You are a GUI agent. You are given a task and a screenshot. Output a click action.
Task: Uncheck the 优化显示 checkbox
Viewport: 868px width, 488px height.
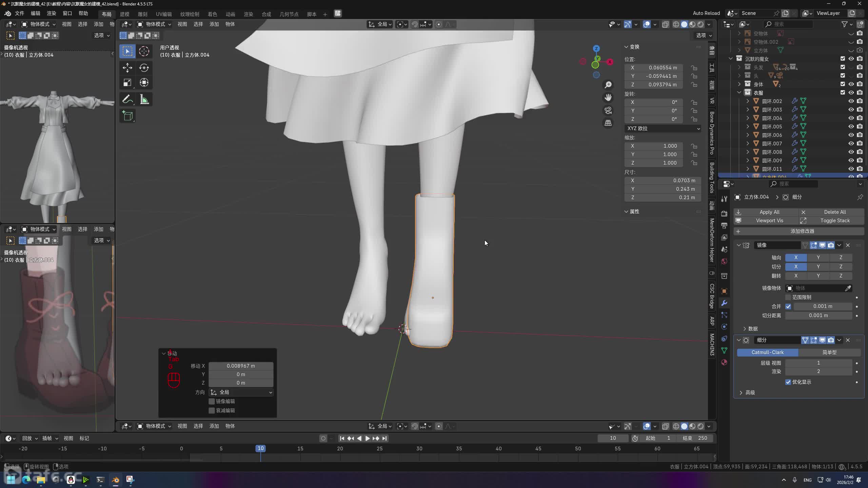788,382
